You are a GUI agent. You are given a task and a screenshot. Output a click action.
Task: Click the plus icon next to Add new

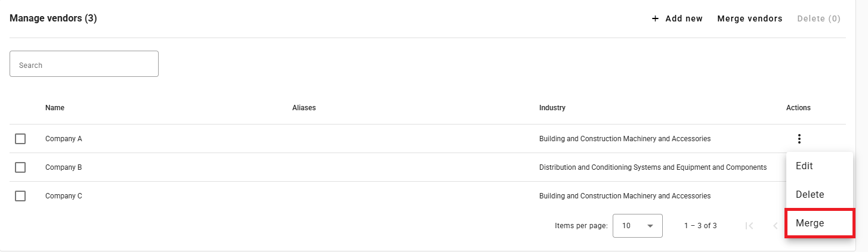click(655, 18)
